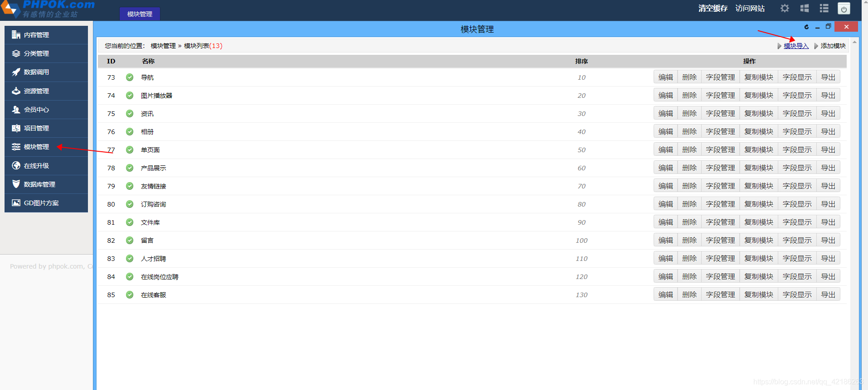Click 字段管理 for the 资讯 module
This screenshot has width=868, height=390.
click(720, 113)
